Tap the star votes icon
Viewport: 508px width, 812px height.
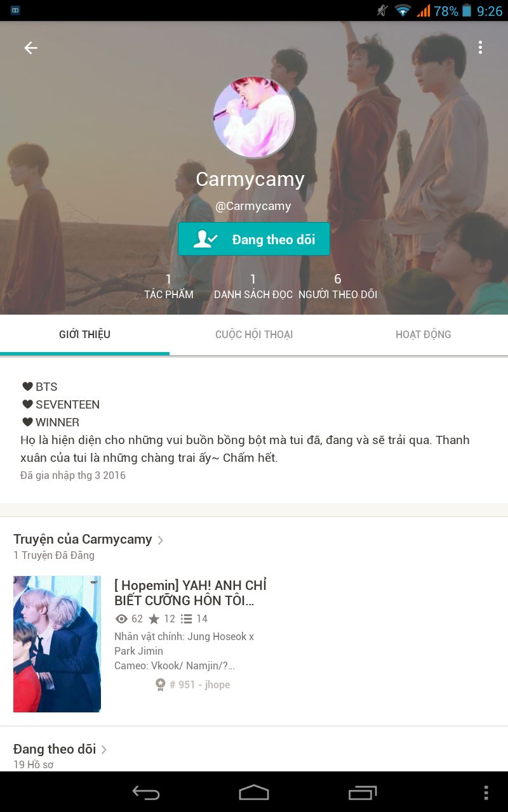154,619
